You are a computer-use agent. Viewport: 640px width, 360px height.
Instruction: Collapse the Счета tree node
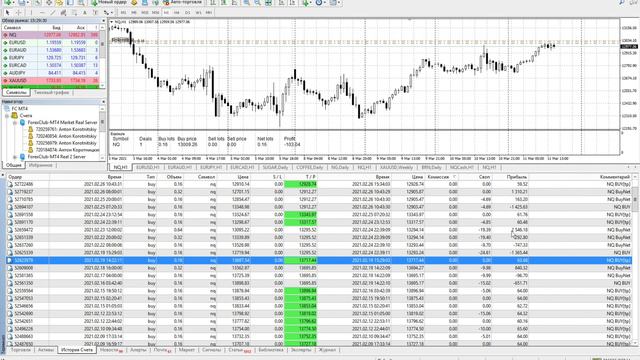coord(7,116)
